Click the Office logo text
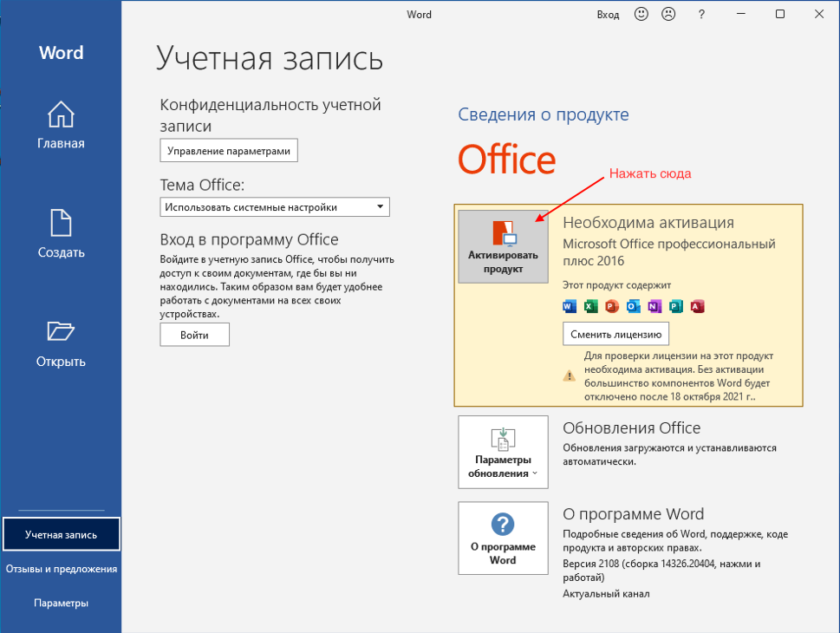The height and width of the screenshot is (633, 840). coord(507,160)
